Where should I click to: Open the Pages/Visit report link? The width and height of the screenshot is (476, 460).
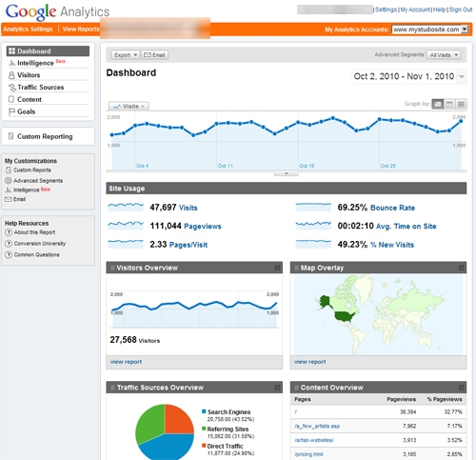(188, 245)
